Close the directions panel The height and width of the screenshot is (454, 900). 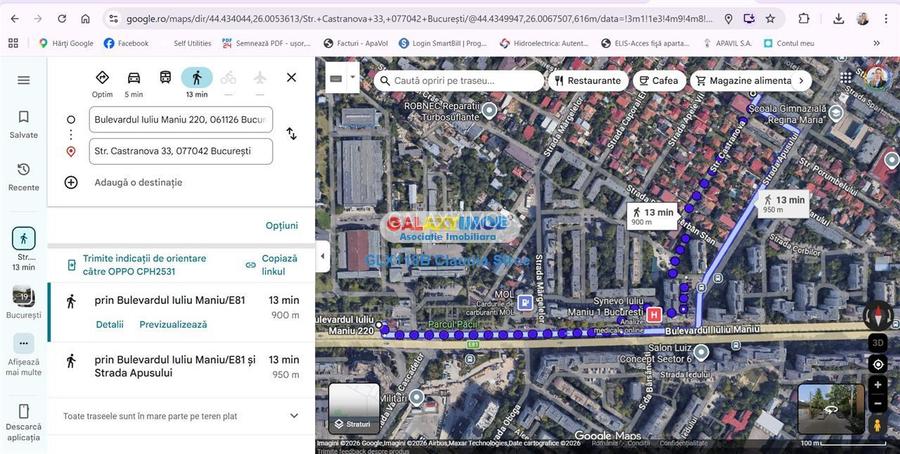(292, 77)
